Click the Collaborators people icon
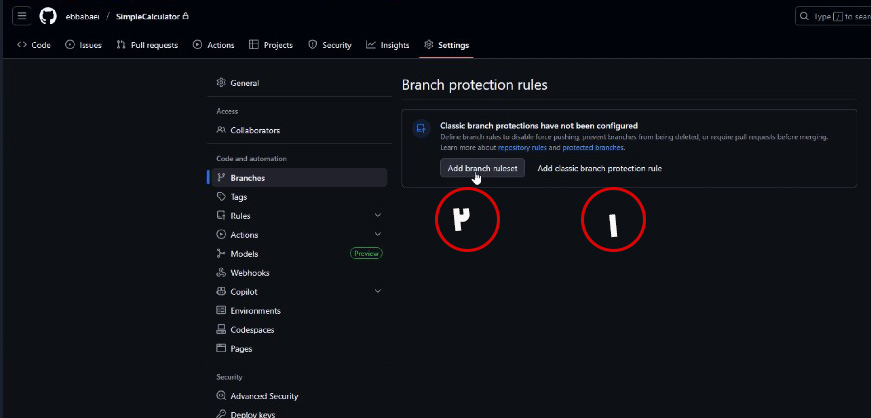This screenshot has height=418, width=871. pos(221,130)
